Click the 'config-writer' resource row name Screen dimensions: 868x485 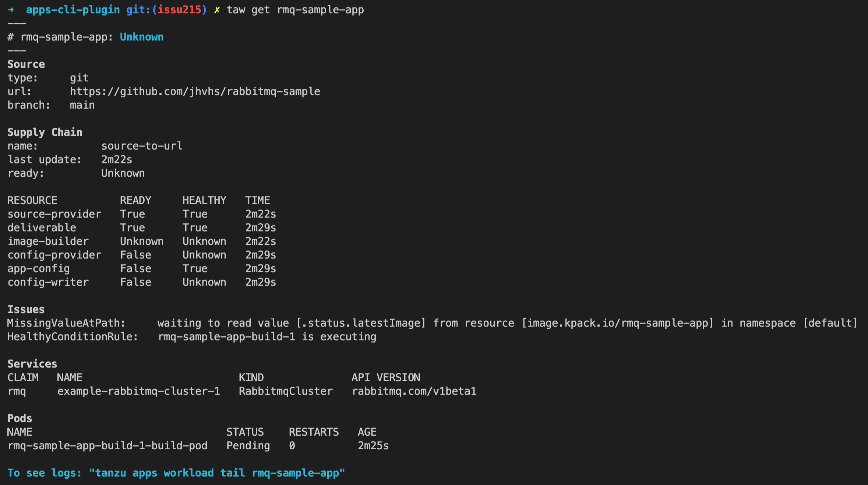(x=48, y=282)
